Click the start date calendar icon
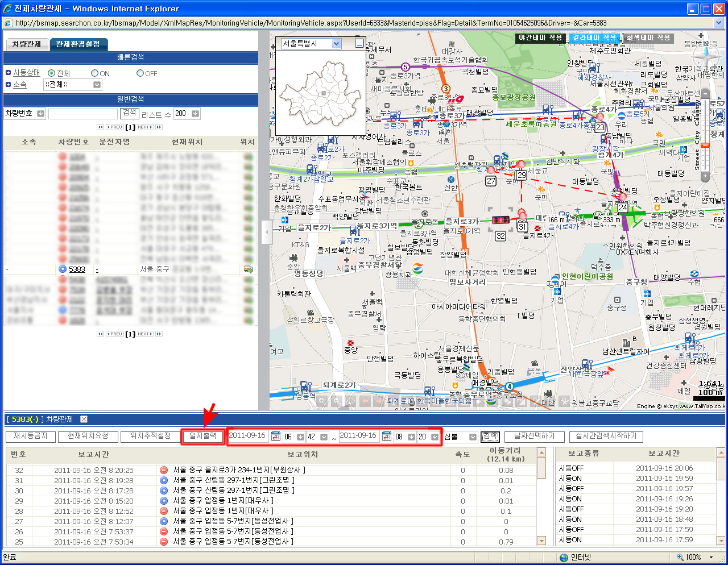 276,437
